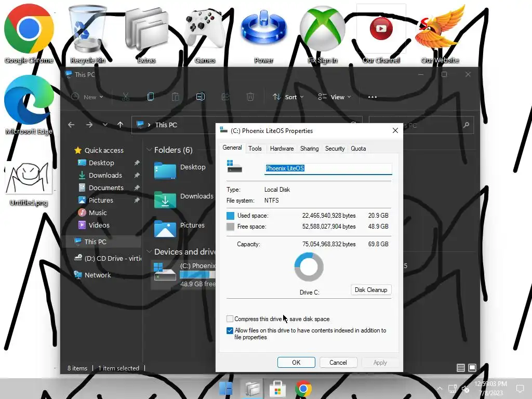
Task: Select Documents in navigation pane
Action: [106, 188]
